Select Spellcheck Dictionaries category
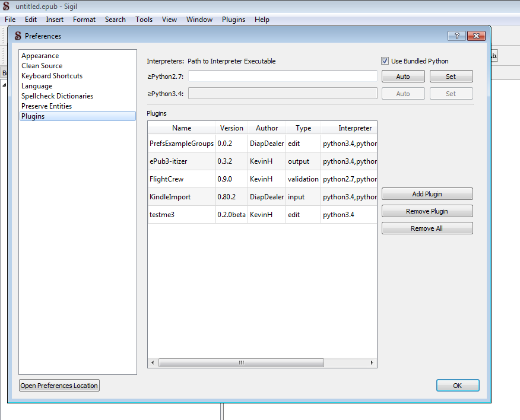This screenshot has height=420, width=520. point(78,96)
